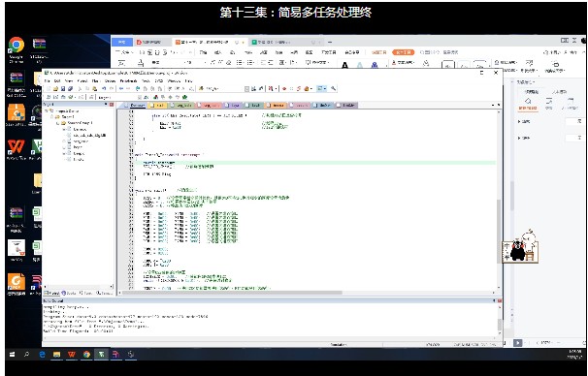The image size is (588, 376).
Task: Close the Project panel with red X
Action: (112, 104)
